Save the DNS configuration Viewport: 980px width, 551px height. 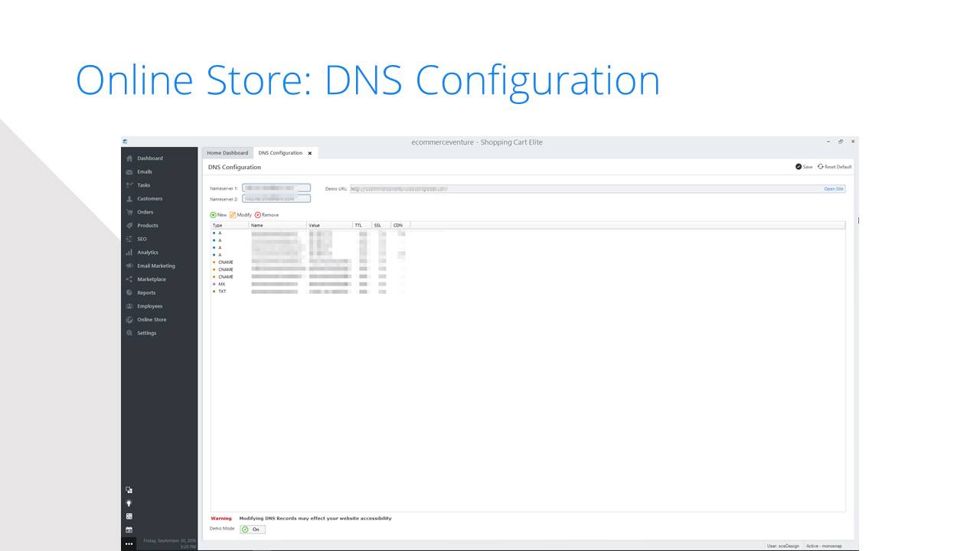pos(804,167)
